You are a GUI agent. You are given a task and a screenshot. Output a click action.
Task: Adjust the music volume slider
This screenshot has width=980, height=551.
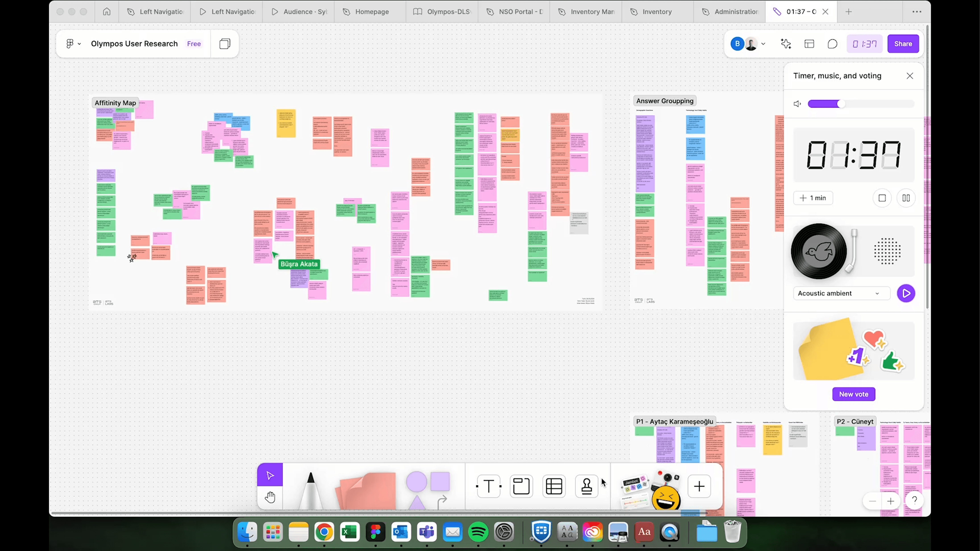841,104
